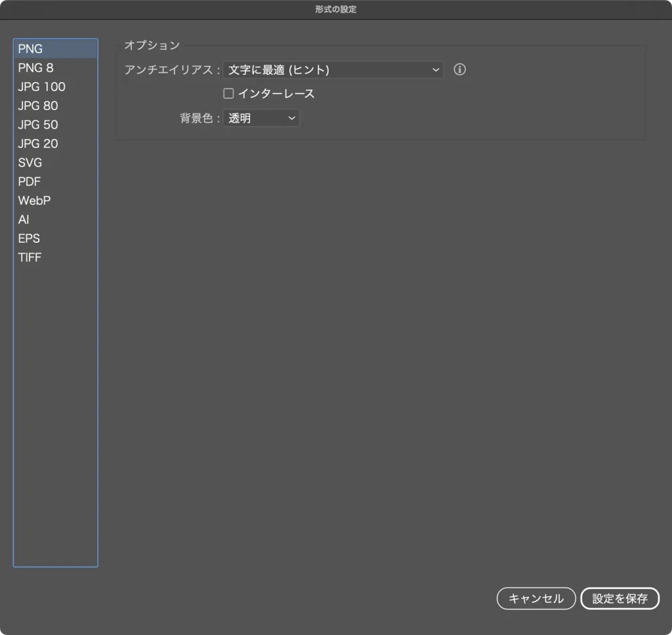The width and height of the screenshot is (672, 635).
Task: Choose JPG 80 in the format list
Action: 55,106
